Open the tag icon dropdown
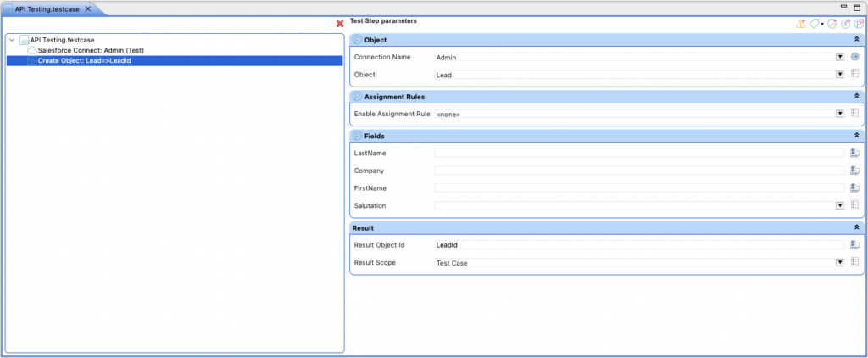This screenshot has width=868, height=358. pos(822,24)
